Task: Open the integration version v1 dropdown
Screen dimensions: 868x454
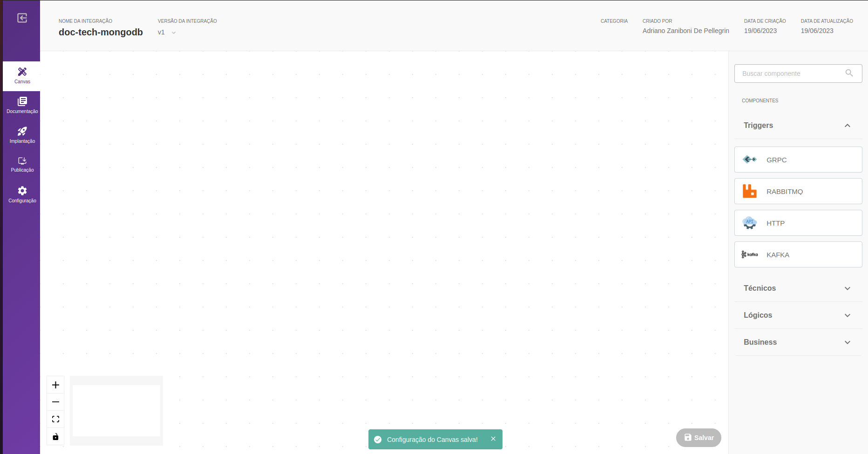Action: [x=167, y=33]
